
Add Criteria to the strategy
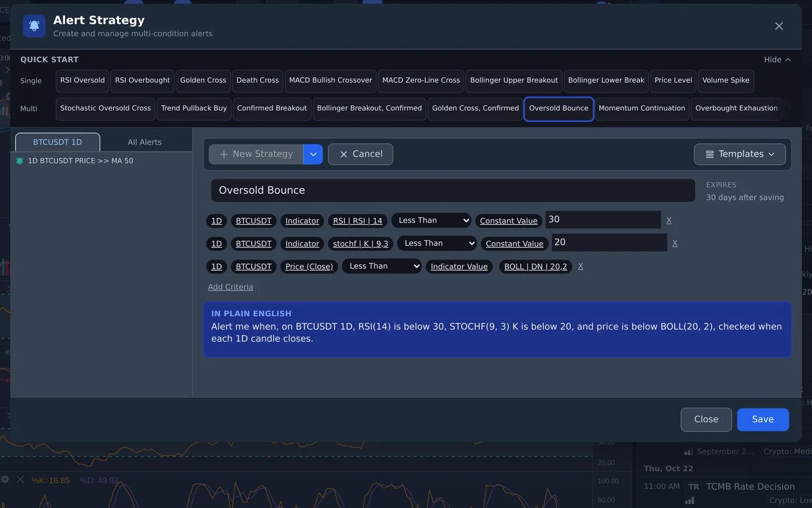[x=230, y=287]
